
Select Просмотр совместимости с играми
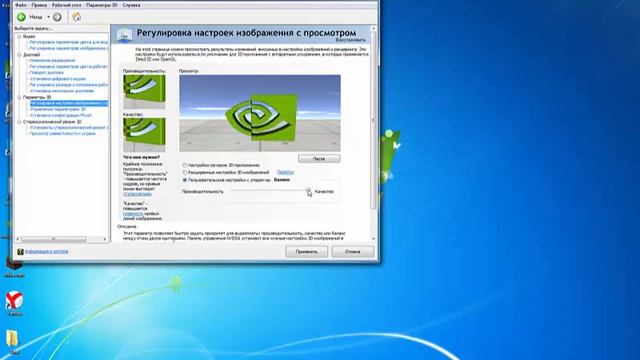[62, 133]
